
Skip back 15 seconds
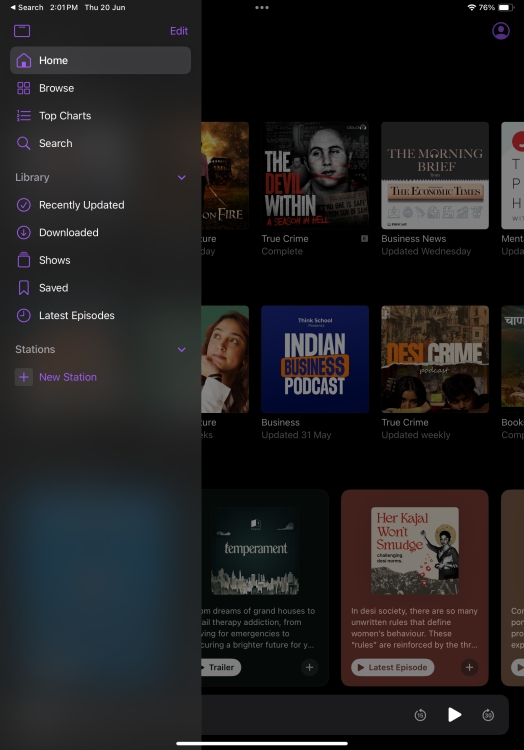(x=420, y=715)
